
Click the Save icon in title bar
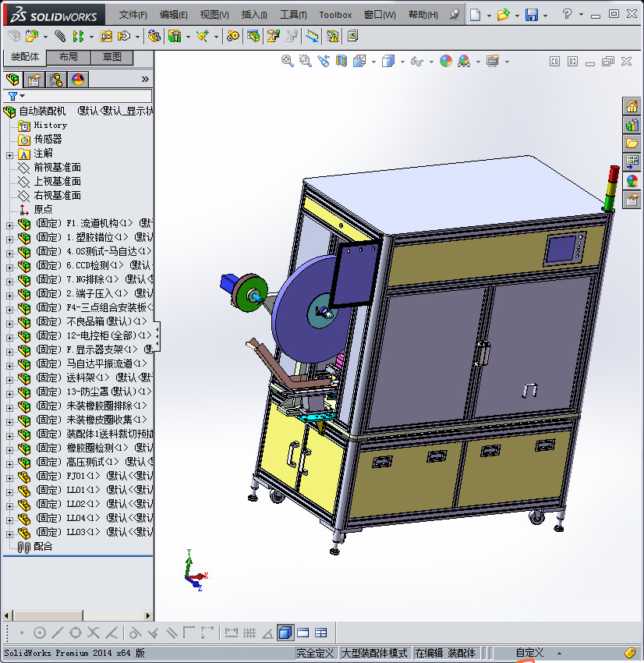(532, 15)
